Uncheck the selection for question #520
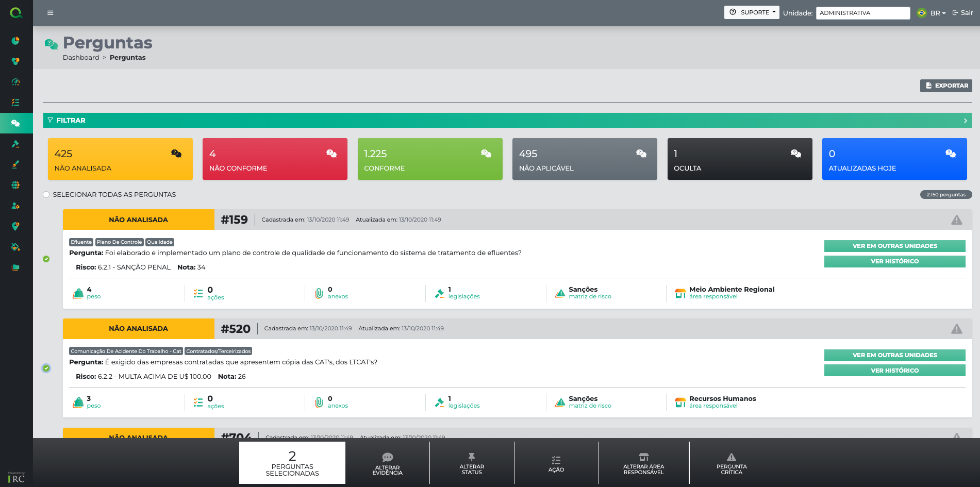 (x=46, y=368)
